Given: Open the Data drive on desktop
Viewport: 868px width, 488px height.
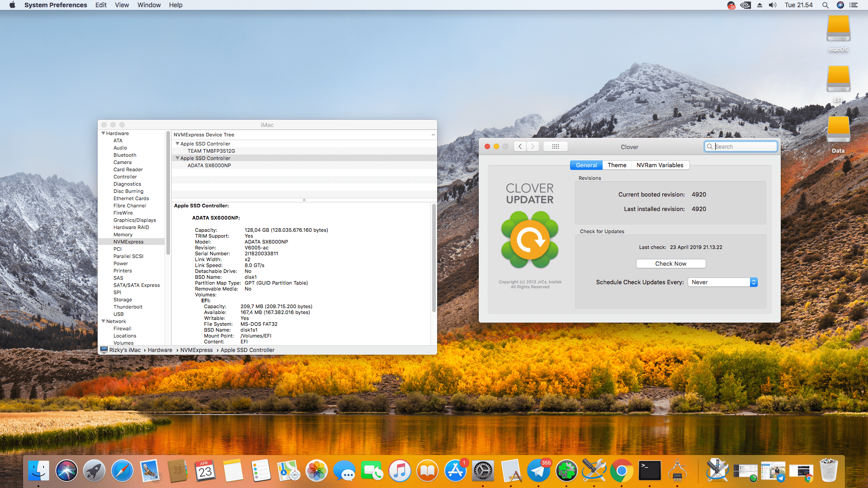Looking at the screenshot, I should (x=838, y=131).
